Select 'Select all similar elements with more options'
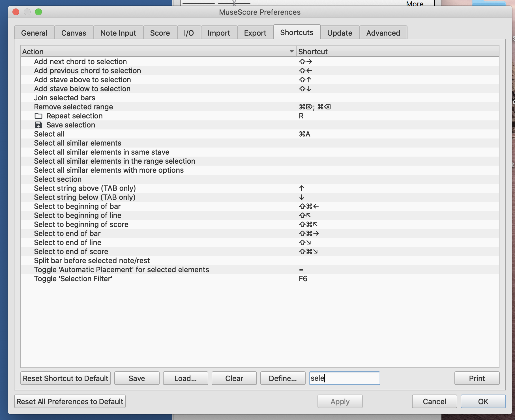The image size is (515, 420). click(260, 170)
